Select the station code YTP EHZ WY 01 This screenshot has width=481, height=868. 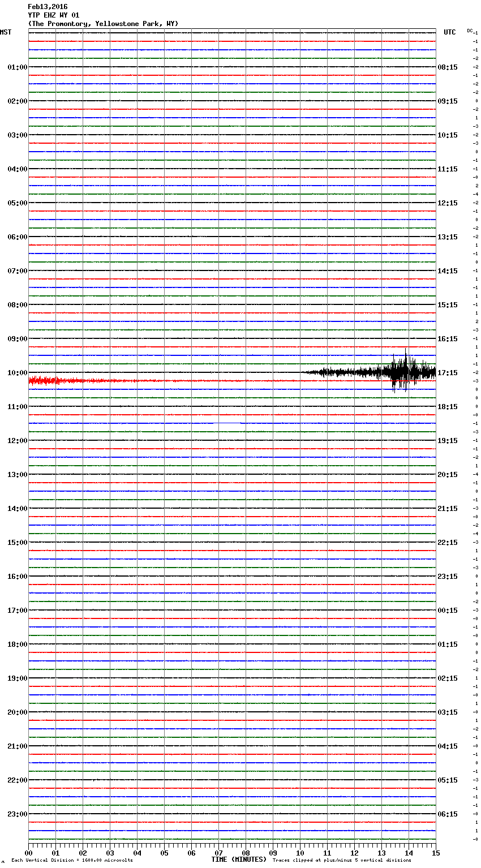point(54,15)
